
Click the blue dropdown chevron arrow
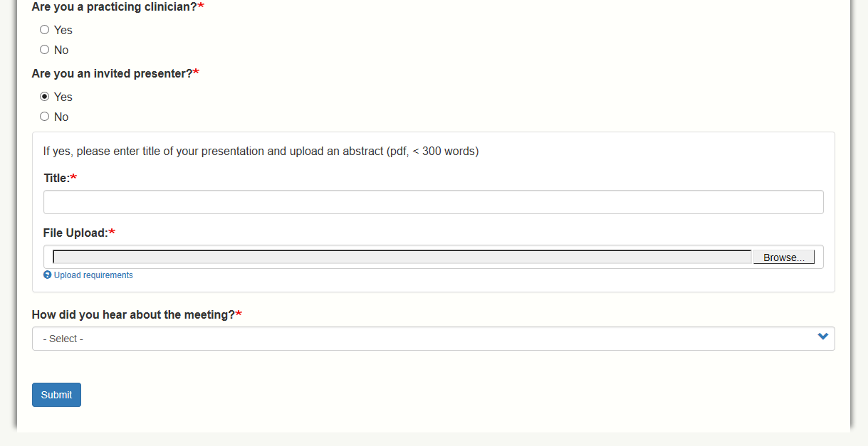pos(823,336)
